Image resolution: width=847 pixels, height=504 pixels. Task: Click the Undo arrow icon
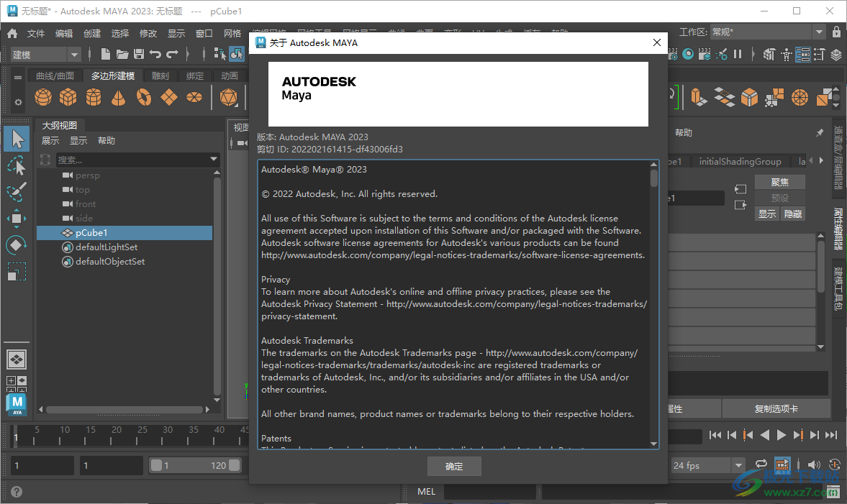tap(155, 54)
